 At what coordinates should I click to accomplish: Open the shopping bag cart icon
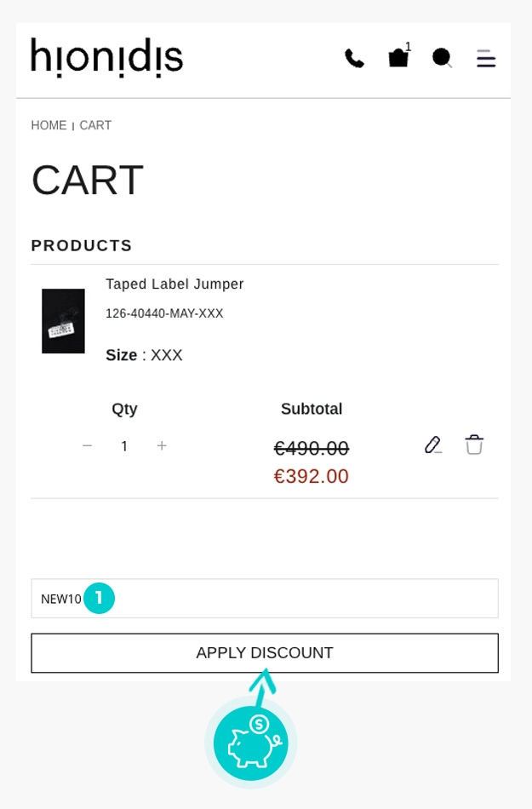tap(398, 58)
